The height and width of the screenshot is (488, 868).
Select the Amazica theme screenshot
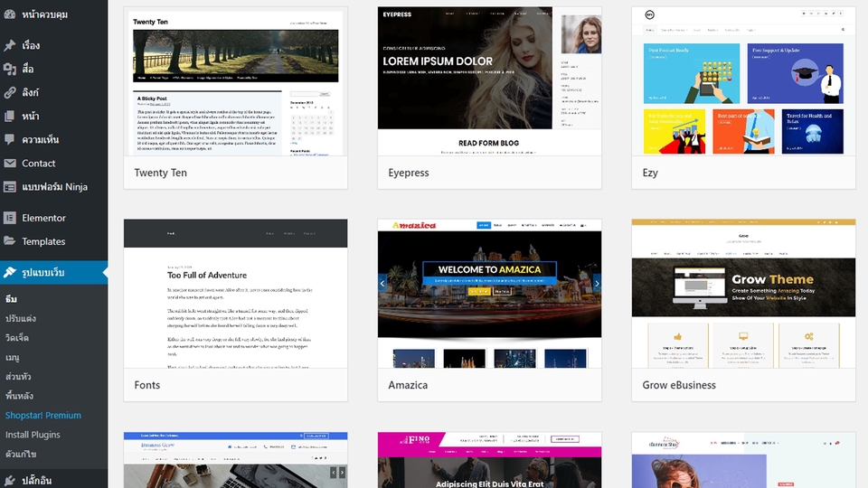(489, 294)
